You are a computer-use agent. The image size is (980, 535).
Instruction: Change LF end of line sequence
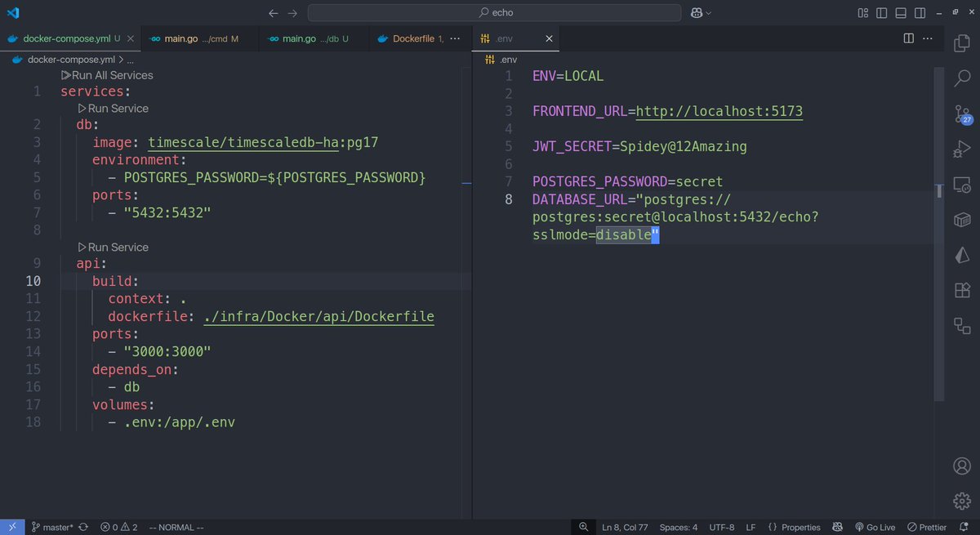point(751,527)
